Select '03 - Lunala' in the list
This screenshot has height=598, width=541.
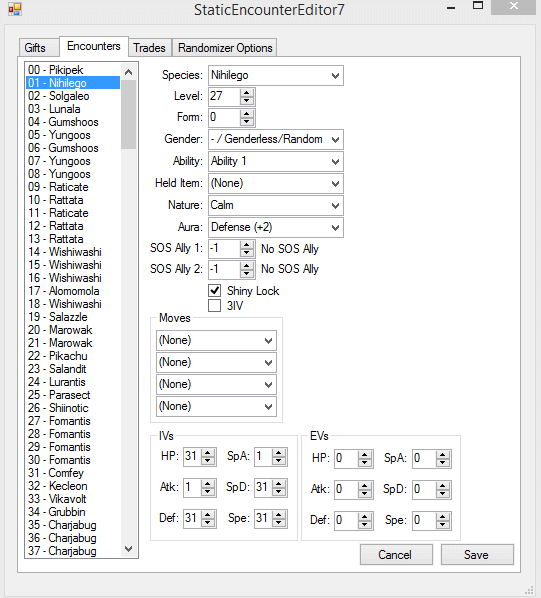(54, 109)
